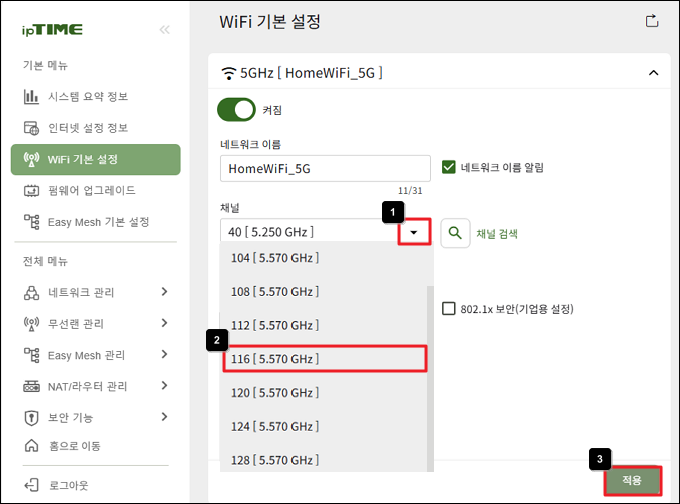Collapse the sidebar with double-chevron icon

tap(164, 30)
